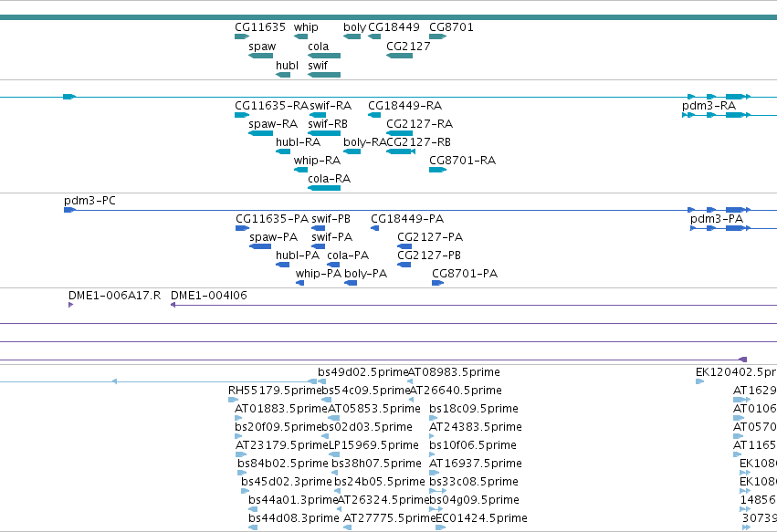Select the swif-RB transcript label

pyautogui.click(x=328, y=124)
